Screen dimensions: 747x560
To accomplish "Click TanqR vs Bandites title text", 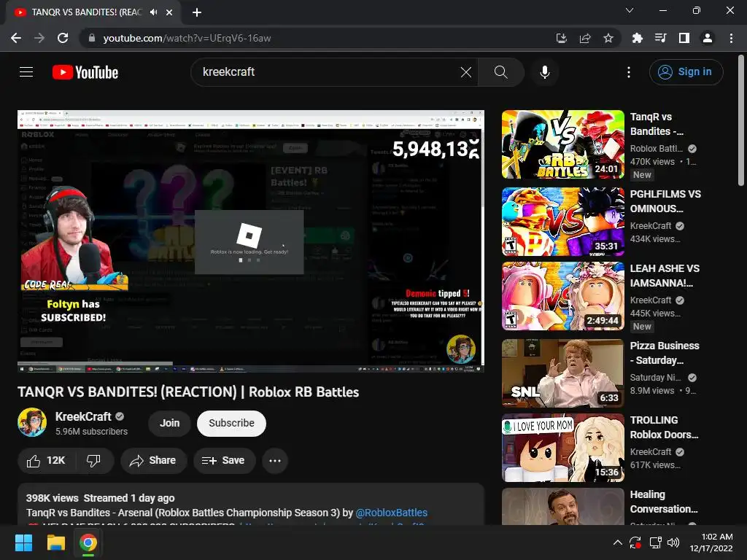I will 657,124.
